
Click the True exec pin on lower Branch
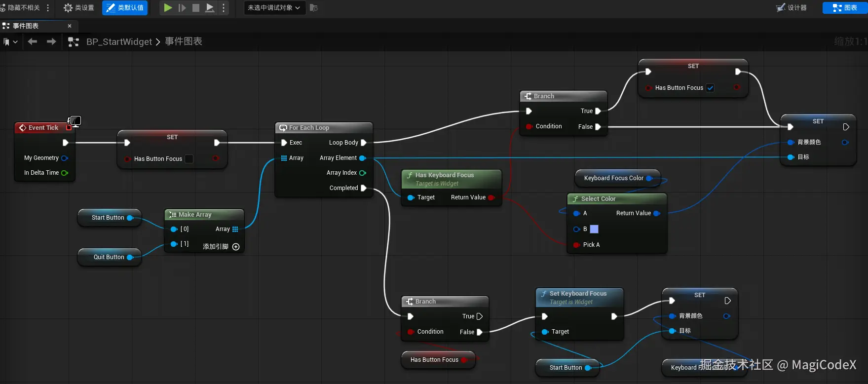point(480,316)
